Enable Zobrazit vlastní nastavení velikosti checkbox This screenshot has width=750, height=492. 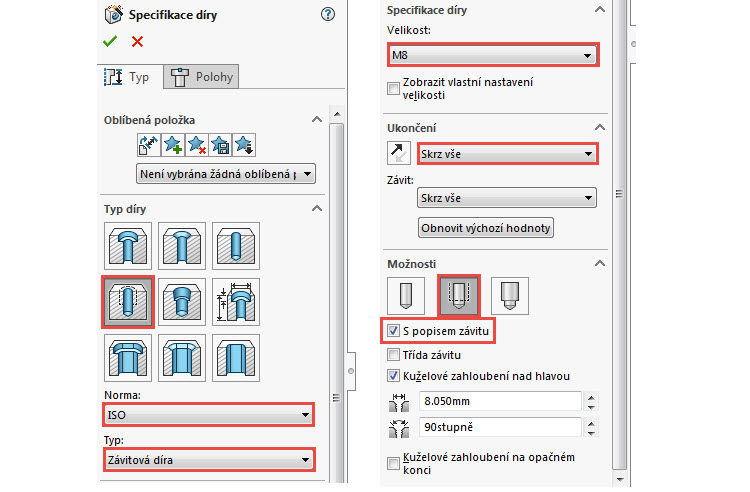[x=393, y=88]
